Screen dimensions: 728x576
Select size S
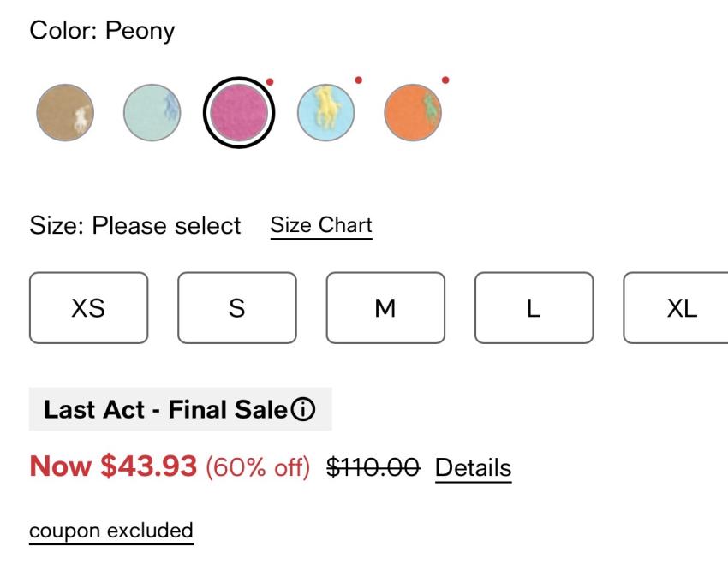coord(237,308)
